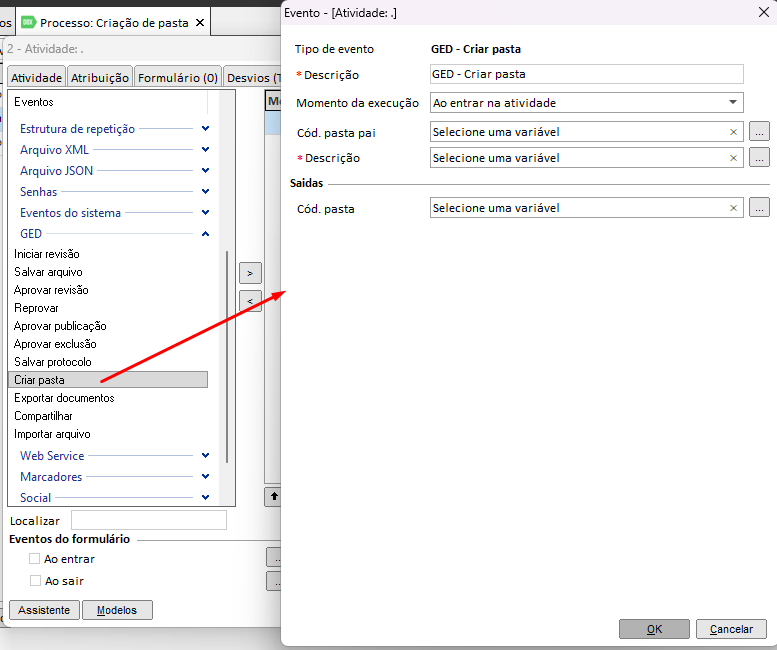Close the Processo: Criação de pasta tab

click(200, 23)
